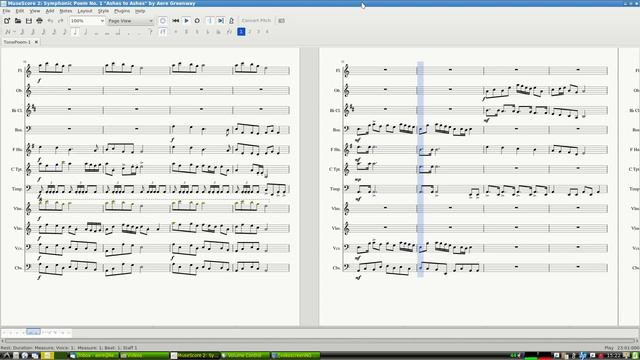
Task: Select voice 3 button
Action: click(x=259, y=31)
